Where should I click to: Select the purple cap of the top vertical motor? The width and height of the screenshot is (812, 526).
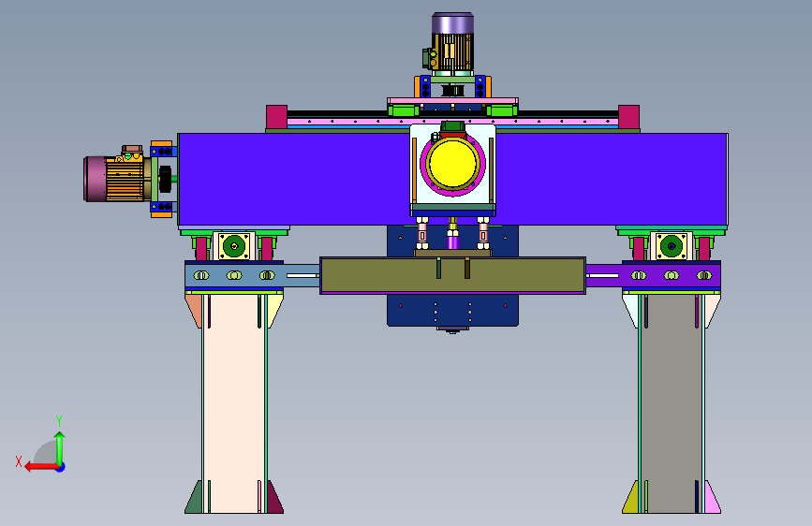click(452, 23)
